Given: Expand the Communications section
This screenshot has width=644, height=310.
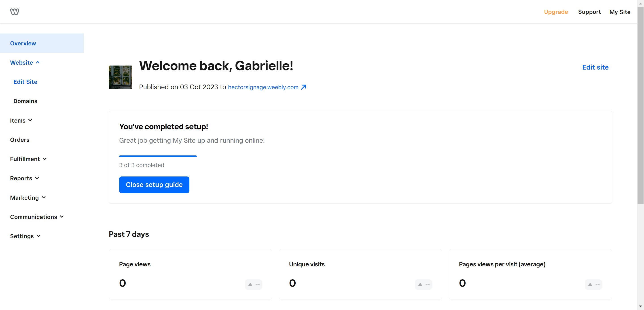Looking at the screenshot, I should coord(37,217).
